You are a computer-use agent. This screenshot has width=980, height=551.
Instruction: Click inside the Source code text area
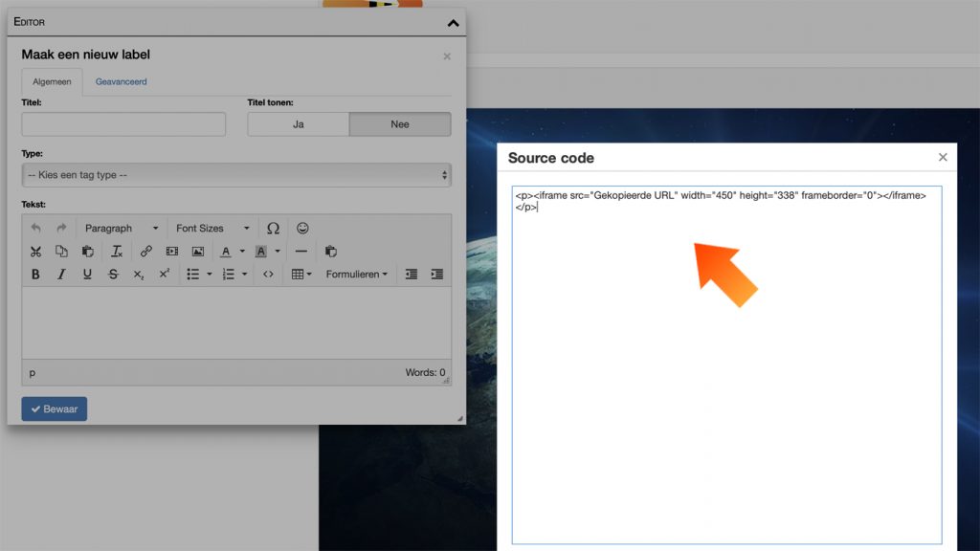tap(727, 364)
